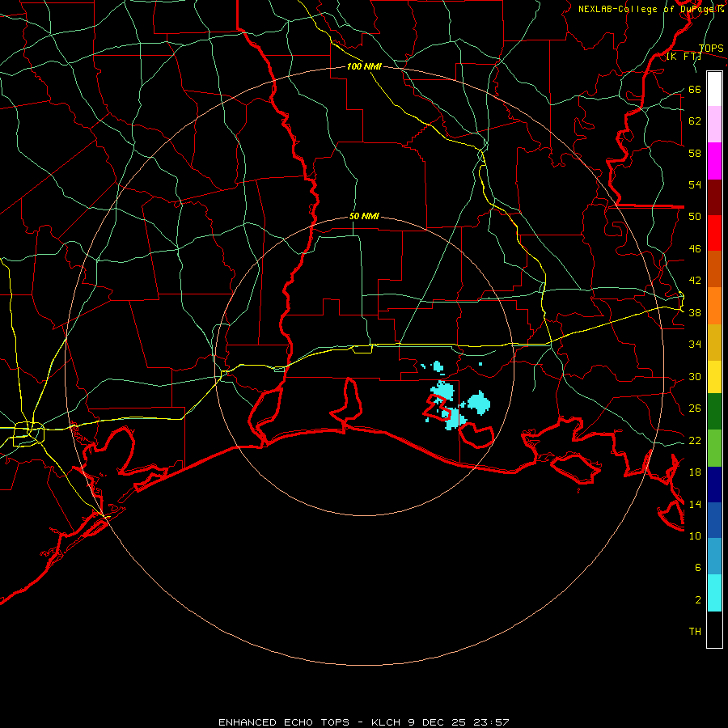
Task: Click the light orange legend swatch
Action: coord(714,306)
